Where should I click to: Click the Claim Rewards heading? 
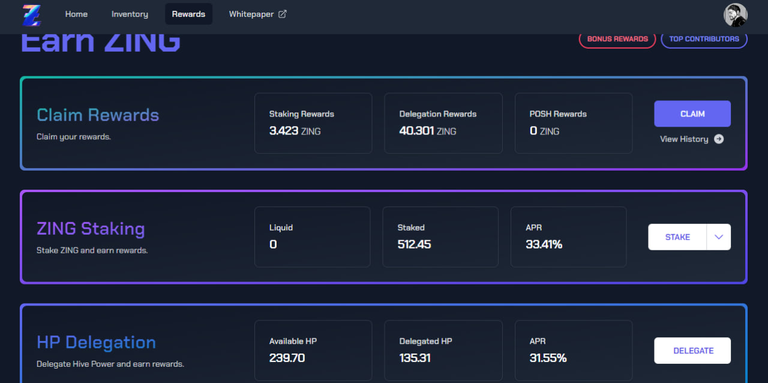(x=98, y=116)
